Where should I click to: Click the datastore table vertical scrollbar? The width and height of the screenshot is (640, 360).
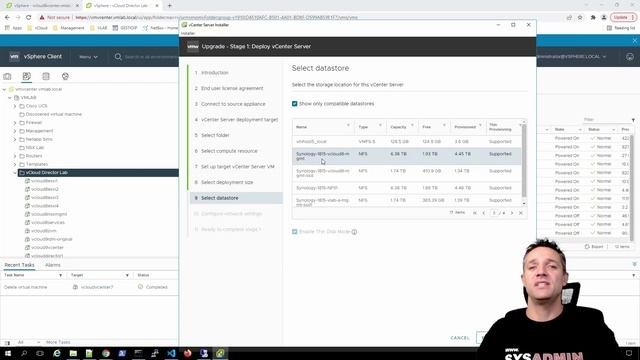click(x=524, y=161)
